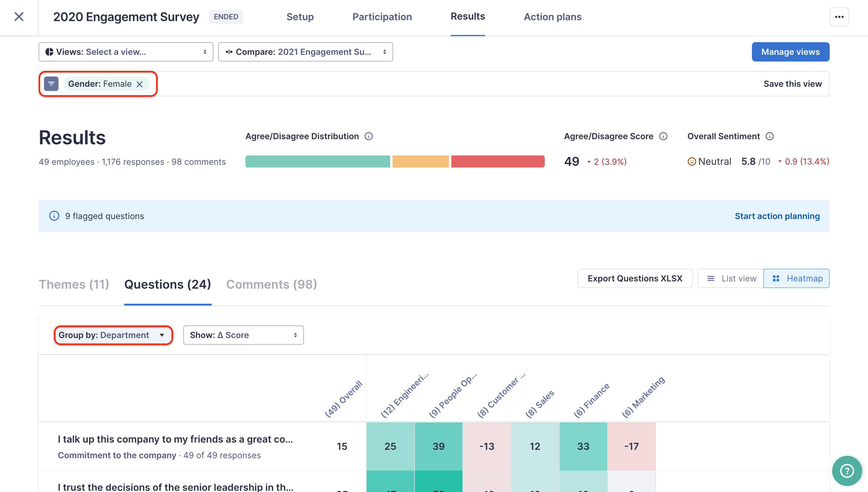Open the more options ellipsis menu
Viewport: 868px width, 492px height.
[x=839, y=17]
